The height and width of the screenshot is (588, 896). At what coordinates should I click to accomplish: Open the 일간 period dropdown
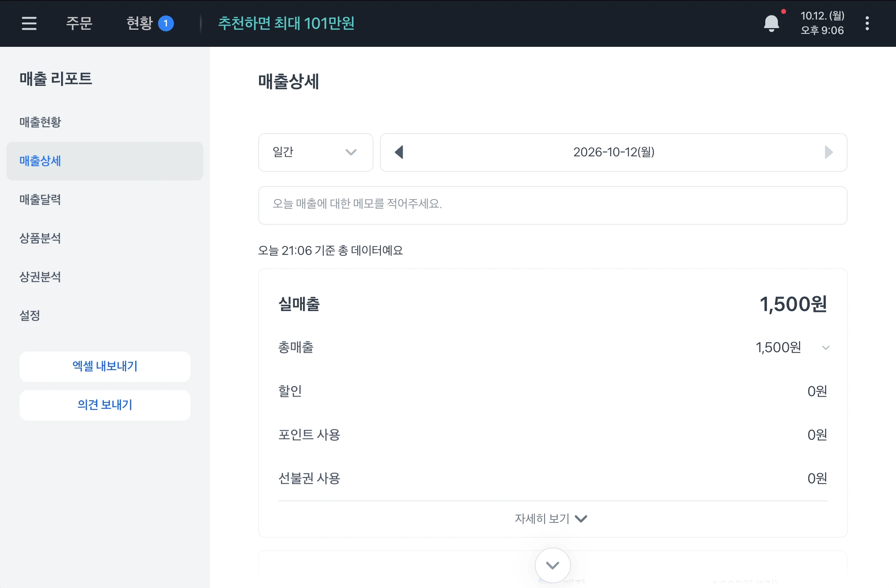[x=316, y=152]
